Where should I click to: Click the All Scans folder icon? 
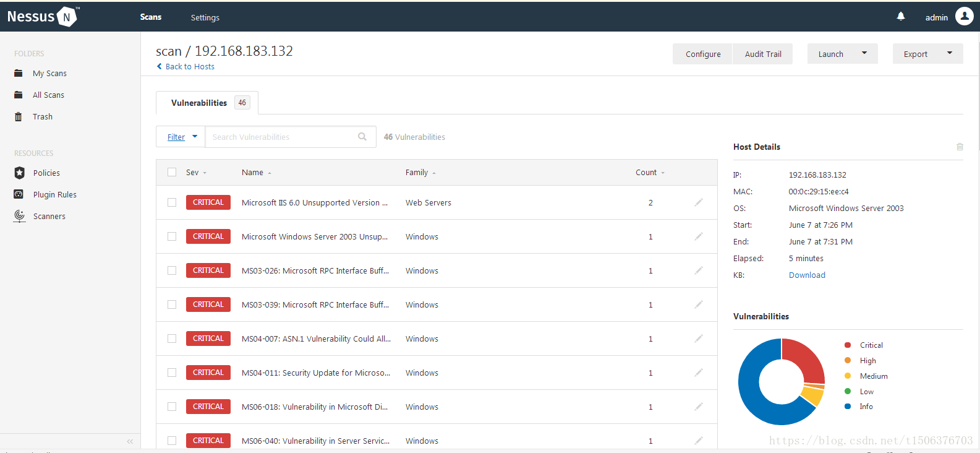19,95
